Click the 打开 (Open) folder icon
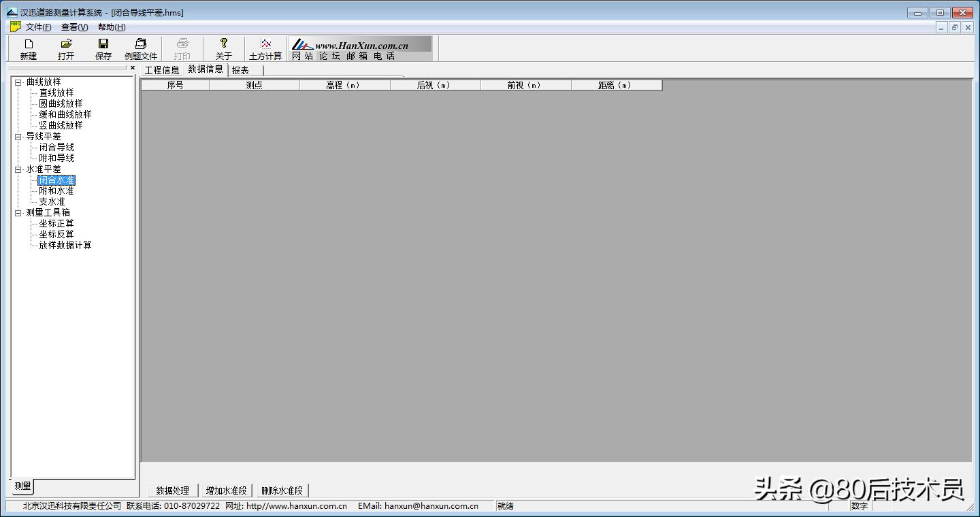The image size is (980, 517). 66,44
